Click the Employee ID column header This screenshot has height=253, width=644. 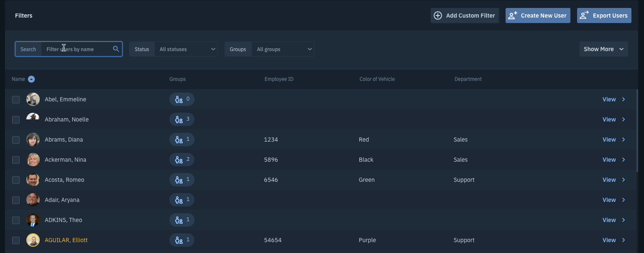[279, 79]
